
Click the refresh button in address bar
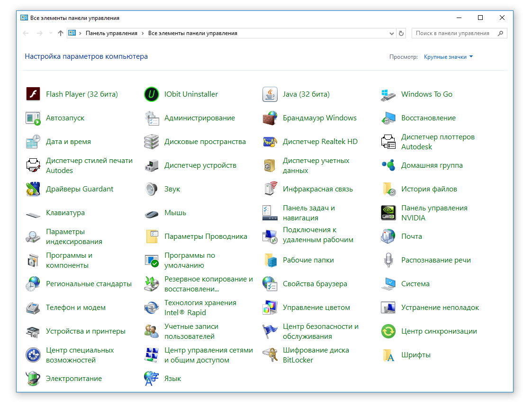click(402, 34)
